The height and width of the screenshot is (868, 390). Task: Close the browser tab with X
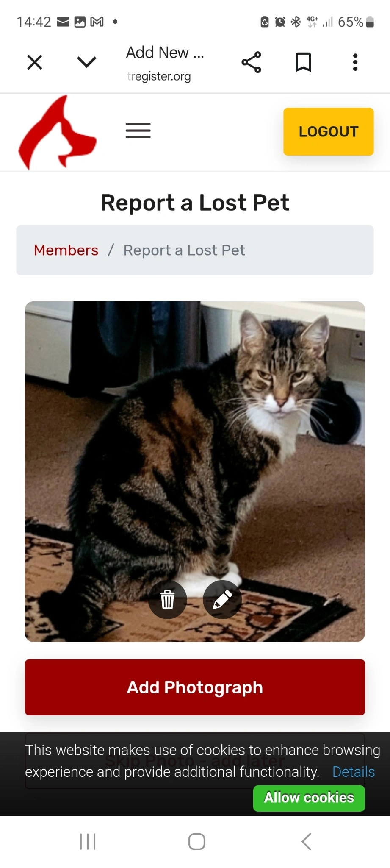(x=35, y=62)
